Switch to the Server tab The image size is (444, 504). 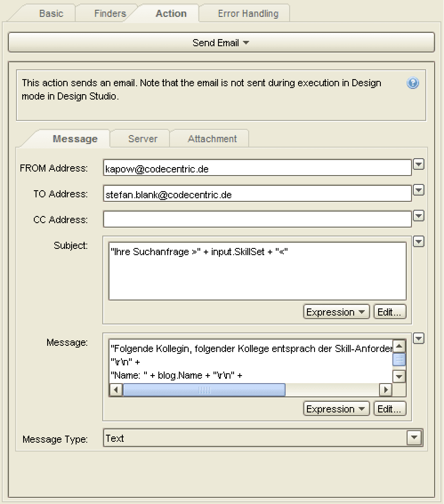pos(143,139)
